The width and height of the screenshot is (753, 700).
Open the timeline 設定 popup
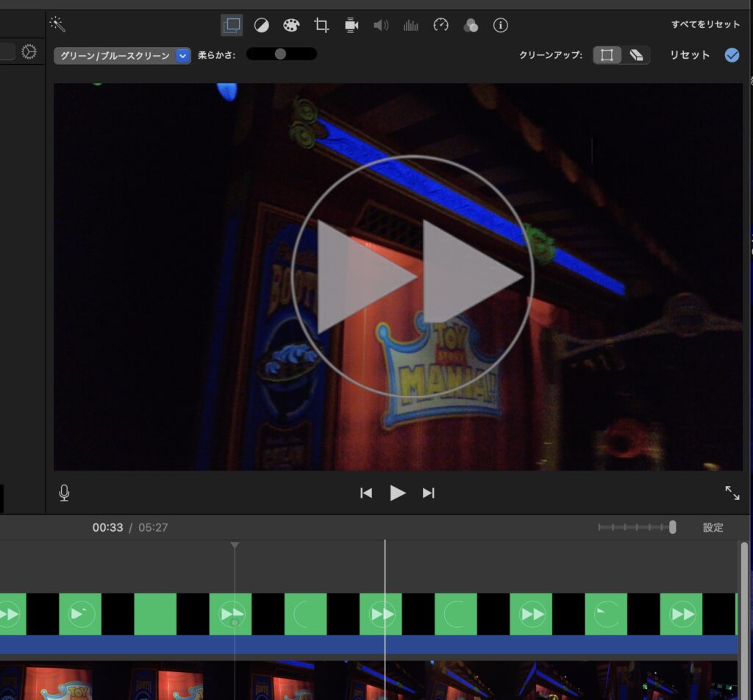[x=713, y=527]
